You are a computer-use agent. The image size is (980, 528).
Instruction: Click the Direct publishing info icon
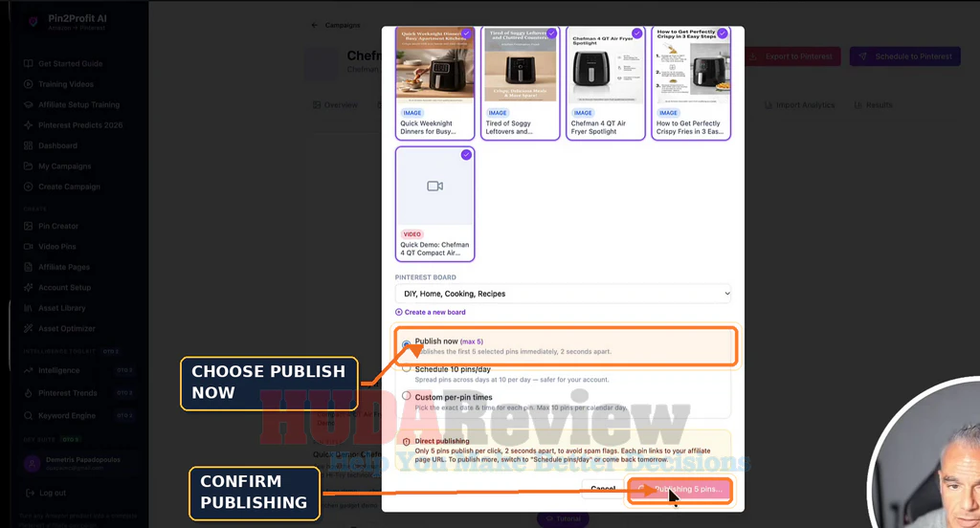click(x=406, y=441)
